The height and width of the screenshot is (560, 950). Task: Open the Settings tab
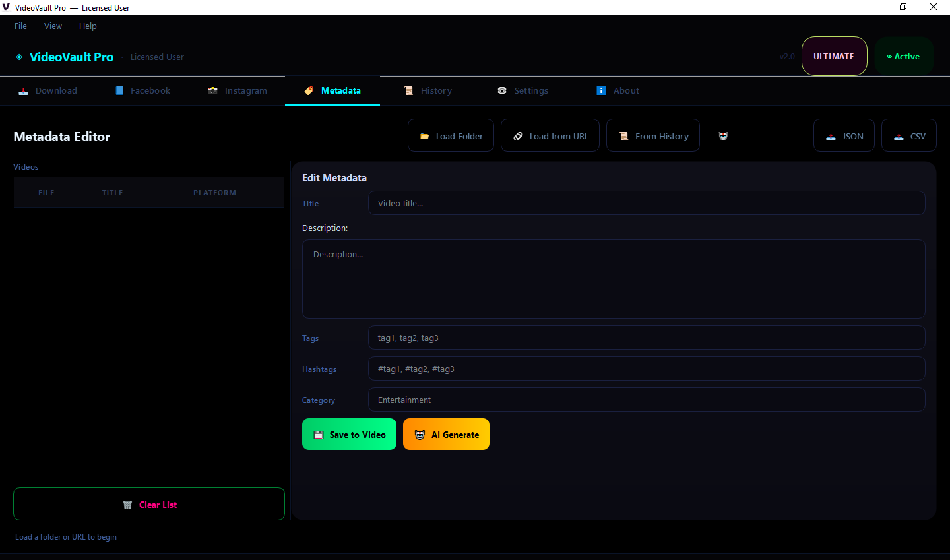522,91
